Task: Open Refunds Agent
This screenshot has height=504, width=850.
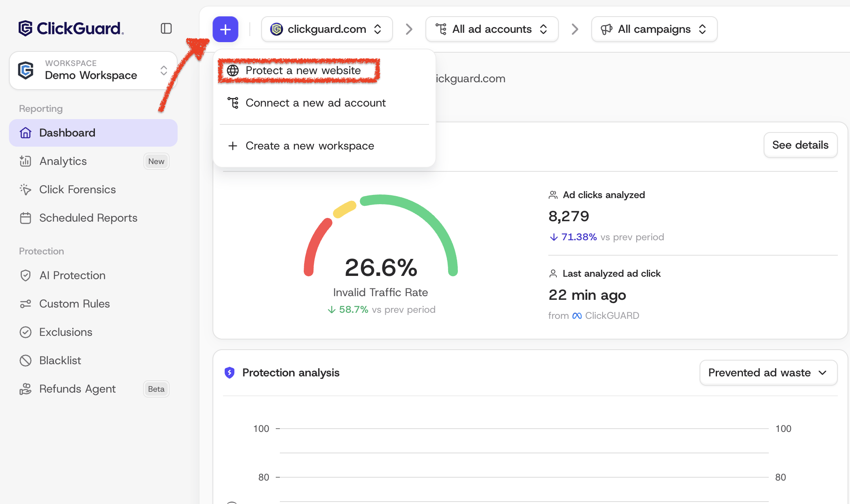Action: pos(93,389)
